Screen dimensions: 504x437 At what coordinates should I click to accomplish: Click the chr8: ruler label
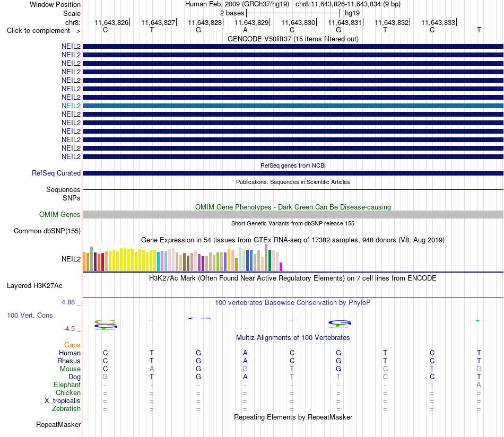[73, 22]
